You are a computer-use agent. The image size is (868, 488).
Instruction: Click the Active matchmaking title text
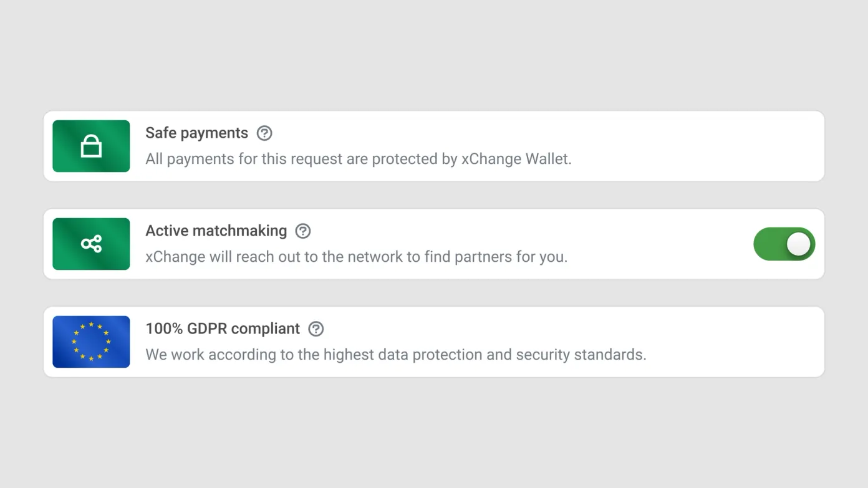(216, 231)
